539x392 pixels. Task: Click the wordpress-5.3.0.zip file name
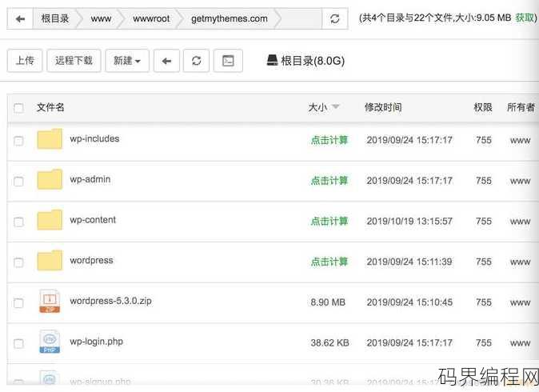tap(110, 302)
